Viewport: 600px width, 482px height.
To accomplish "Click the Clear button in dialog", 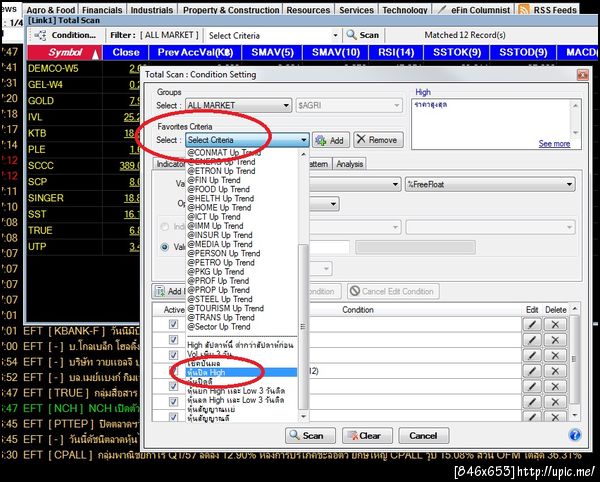I will 367,436.
